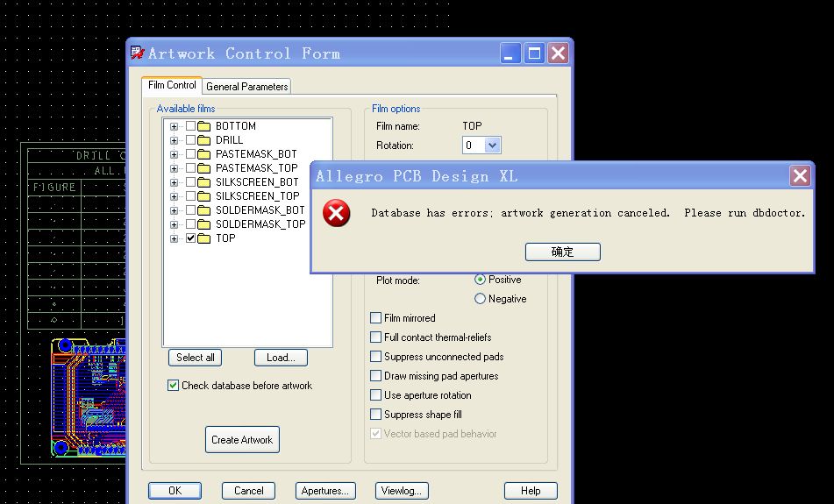The height and width of the screenshot is (504, 834).
Task: Close the Artwork Control Form window
Action: coord(558,53)
